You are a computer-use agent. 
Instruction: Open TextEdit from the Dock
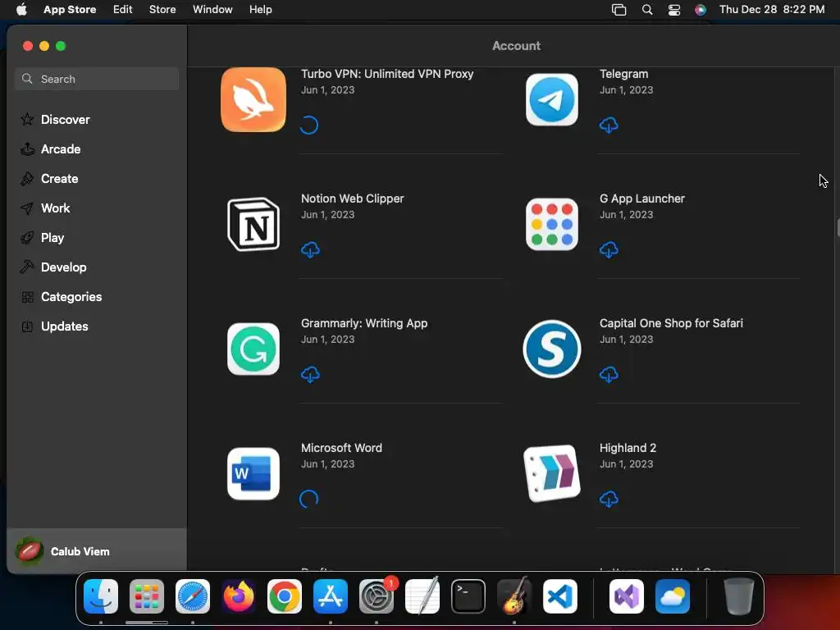coord(422,596)
